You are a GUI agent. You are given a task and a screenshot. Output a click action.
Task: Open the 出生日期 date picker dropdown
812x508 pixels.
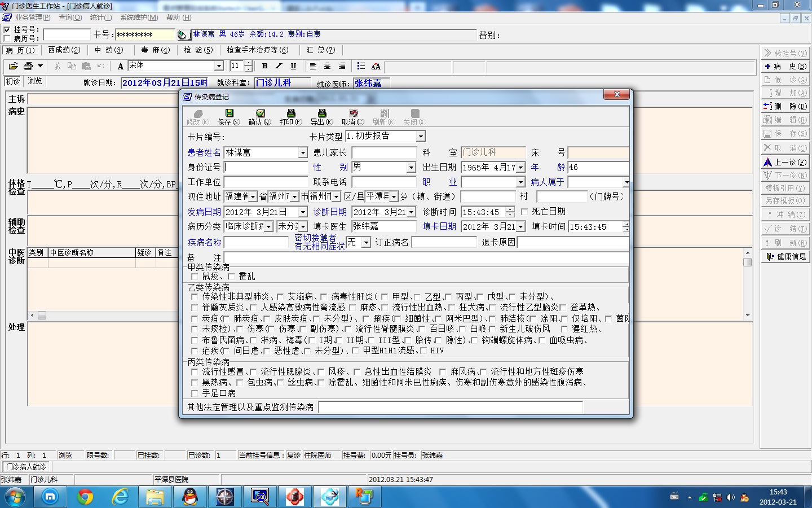[521, 168]
